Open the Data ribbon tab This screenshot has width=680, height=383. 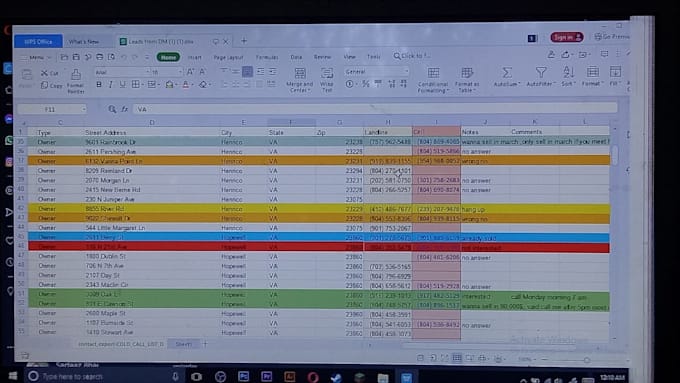pos(296,57)
